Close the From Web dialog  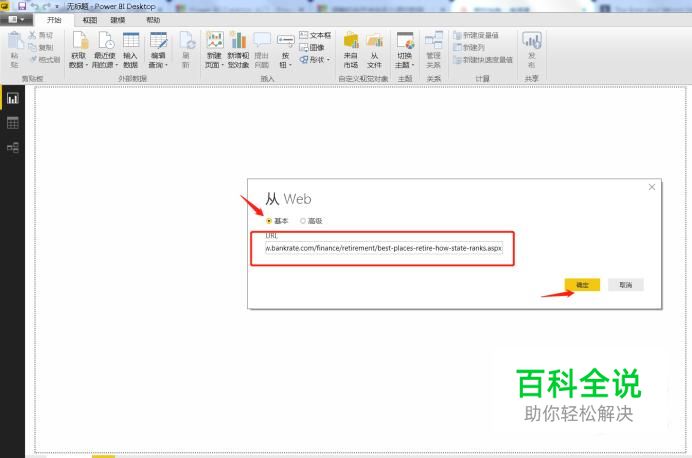[x=652, y=187]
